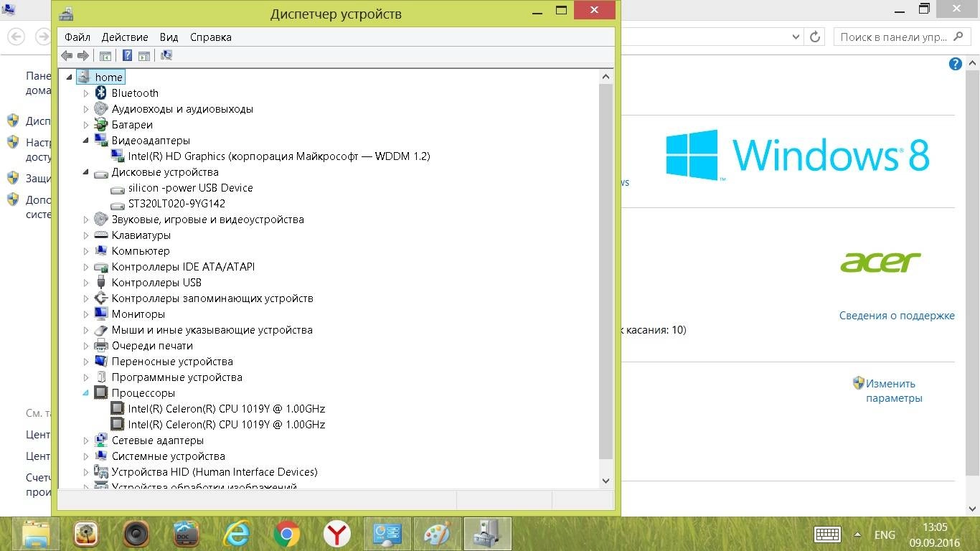Viewport: 980px width, 551px height.
Task: Select the battery icon beside Батареи
Action: pyautogui.click(x=101, y=124)
